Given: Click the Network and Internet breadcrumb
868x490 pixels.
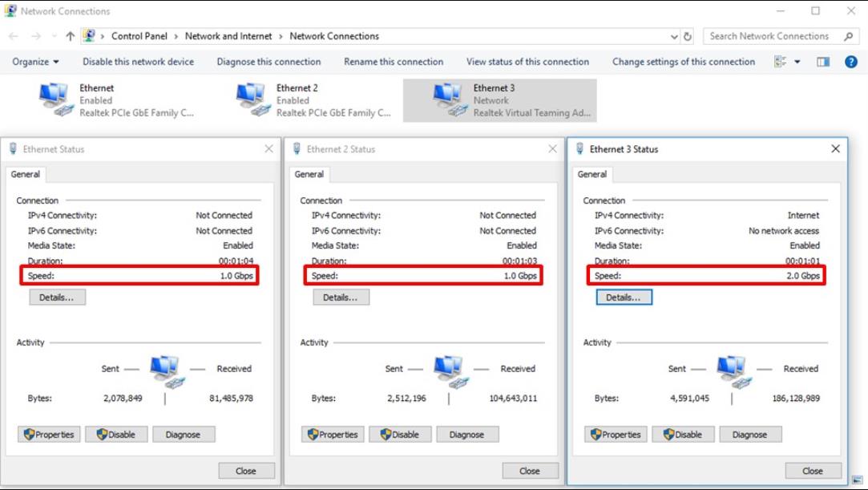Looking at the screenshot, I should click(228, 37).
